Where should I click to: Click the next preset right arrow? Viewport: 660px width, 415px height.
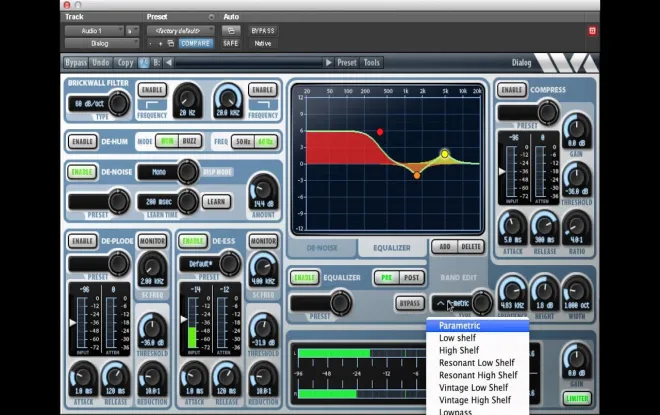tap(328, 62)
